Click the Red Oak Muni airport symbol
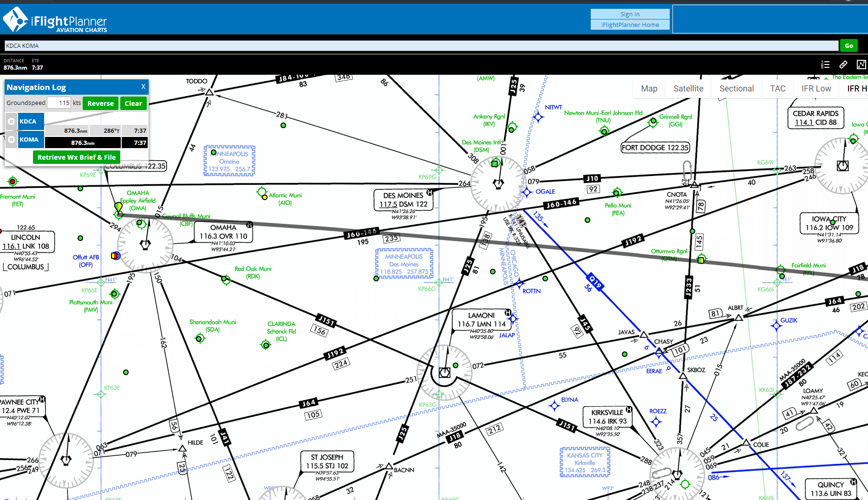The image size is (868, 500). pyautogui.click(x=226, y=280)
